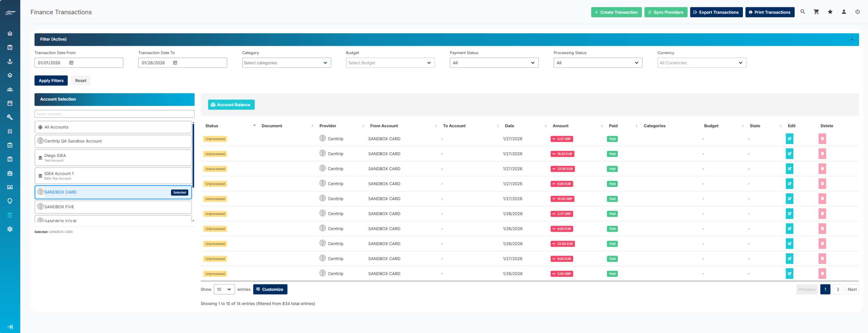This screenshot has height=333, width=868.
Task: Delete the 3.00 GBP transaction row
Action: tap(822, 274)
